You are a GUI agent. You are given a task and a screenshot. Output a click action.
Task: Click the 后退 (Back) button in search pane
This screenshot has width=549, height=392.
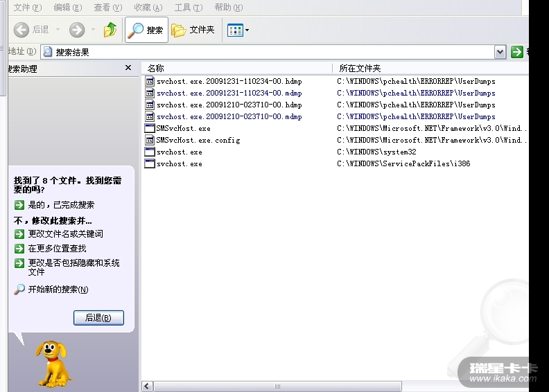coord(98,318)
